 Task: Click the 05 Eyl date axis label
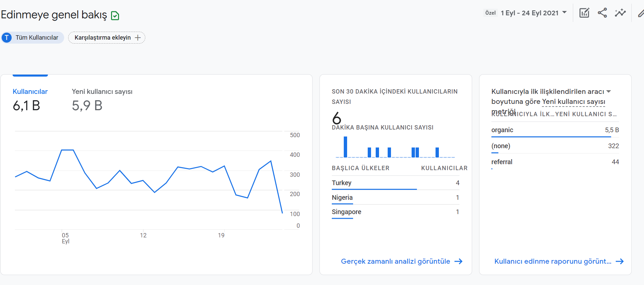[x=65, y=238]
